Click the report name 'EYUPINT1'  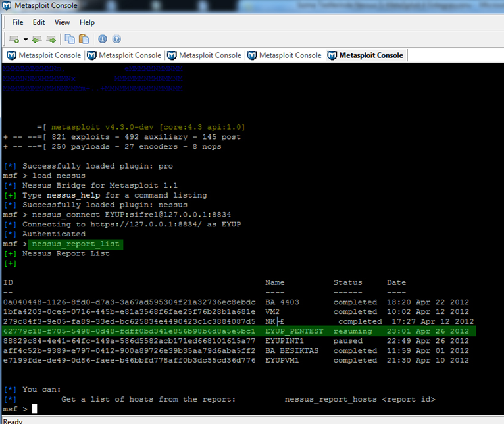tap(284, 340)
